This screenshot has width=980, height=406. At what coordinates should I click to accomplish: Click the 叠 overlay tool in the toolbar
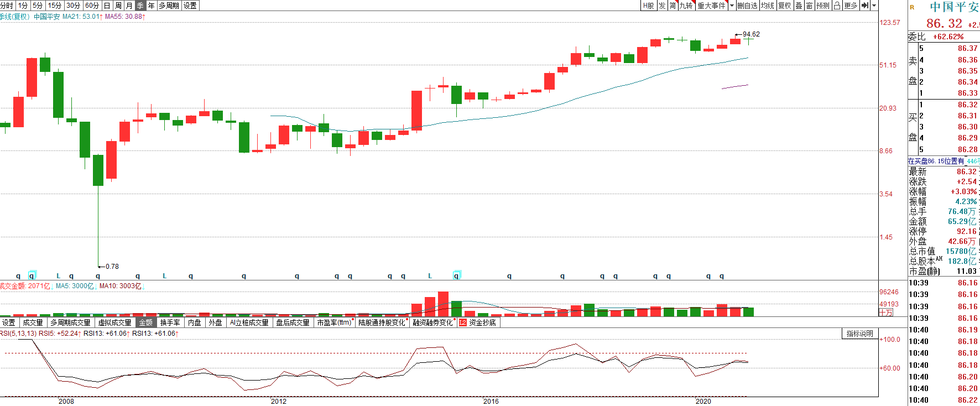(x=799, y=6)
